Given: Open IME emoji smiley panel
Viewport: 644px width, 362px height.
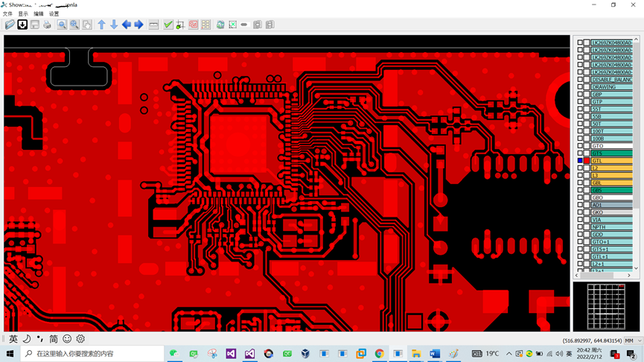Looking at the screenshot, I should [x=67, y=339].
